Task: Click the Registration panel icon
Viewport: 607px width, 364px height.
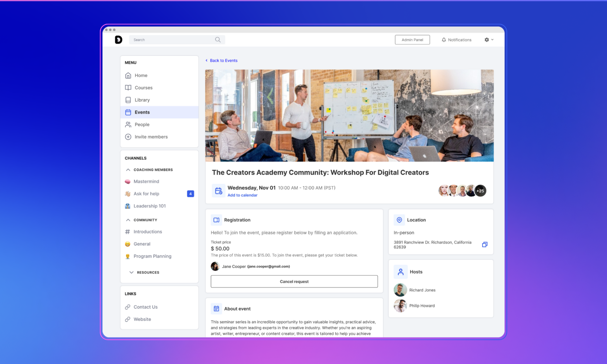Action: point(216,220)
